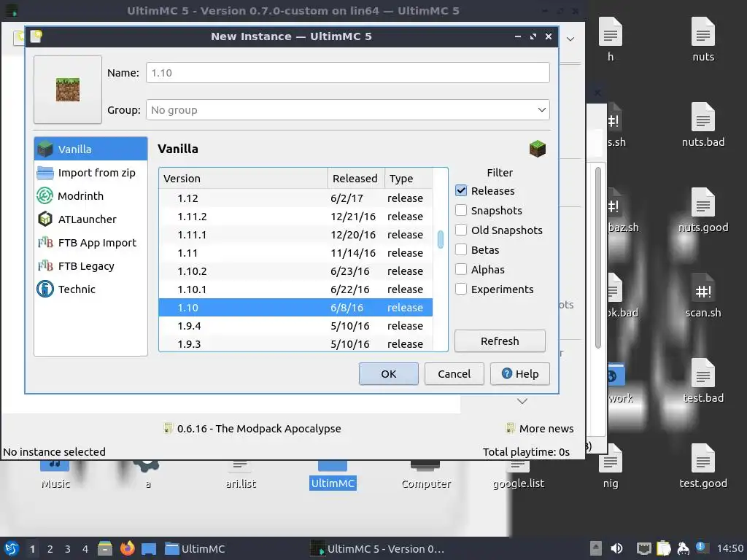Select the h file on desktop
Image resolution: width=747 pixels, height=560 pixels.
coord(611,40)
